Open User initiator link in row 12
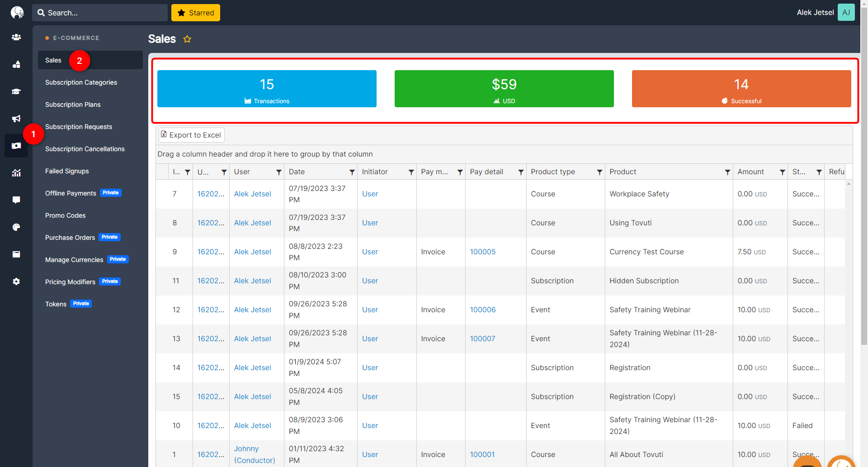 click(x=370, y=310)
